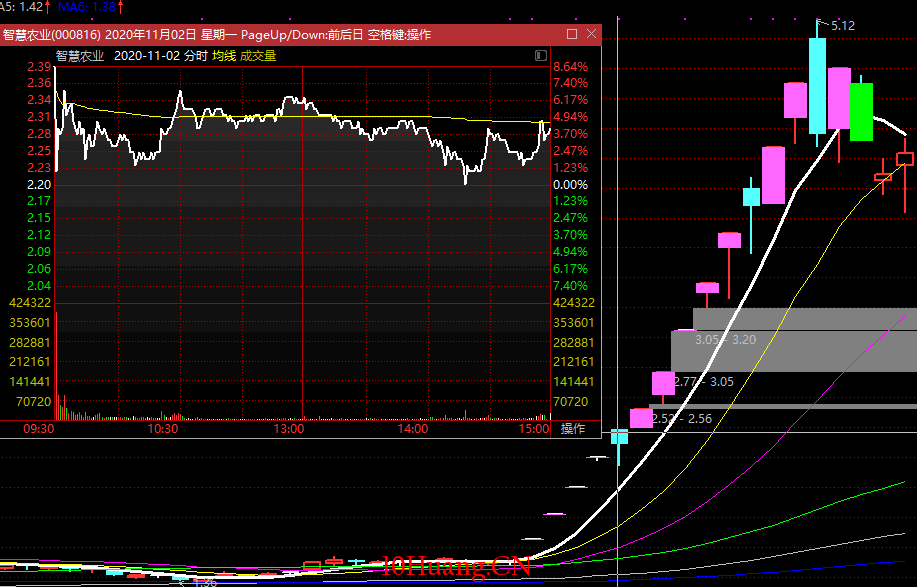Toggle the 均线 average line display
The width and height of the screenshot is (917, 587).
point(224,56)
